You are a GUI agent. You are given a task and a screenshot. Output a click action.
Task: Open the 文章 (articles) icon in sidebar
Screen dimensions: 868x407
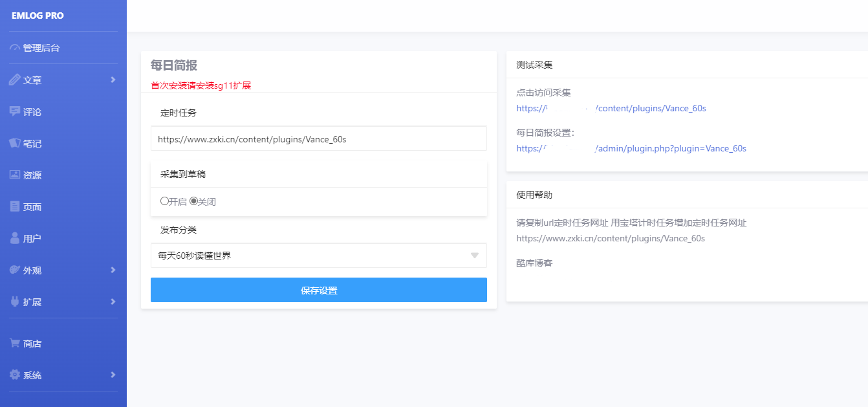click(14, 80)
